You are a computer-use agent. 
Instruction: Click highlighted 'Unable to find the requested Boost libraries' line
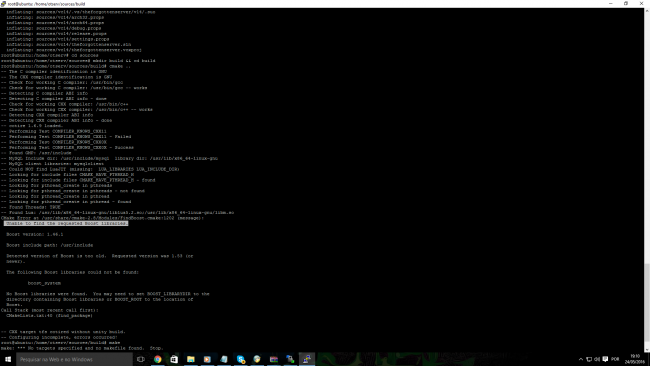66,223
